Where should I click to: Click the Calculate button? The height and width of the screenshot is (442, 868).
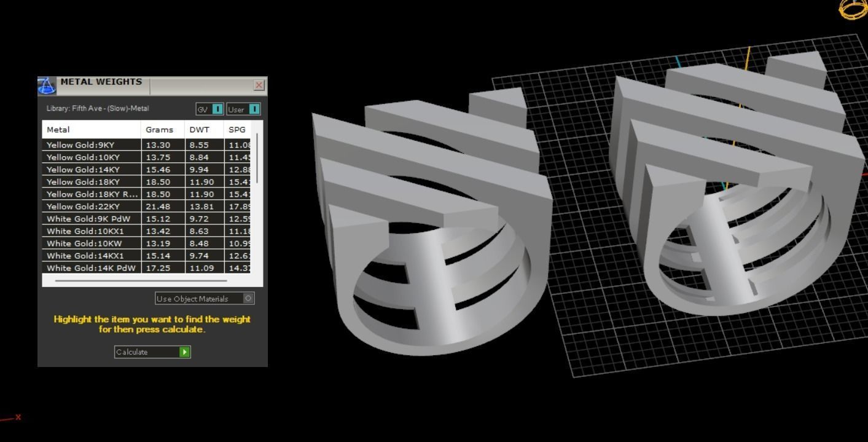pos(152,352)
